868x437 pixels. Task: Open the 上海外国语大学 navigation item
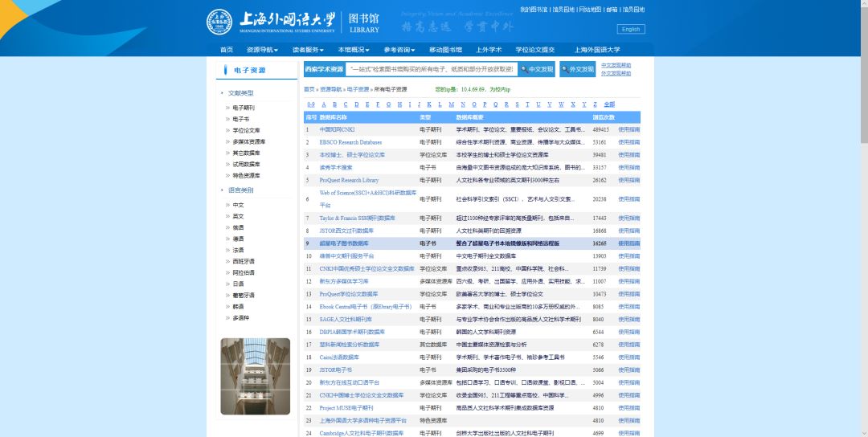597,50
